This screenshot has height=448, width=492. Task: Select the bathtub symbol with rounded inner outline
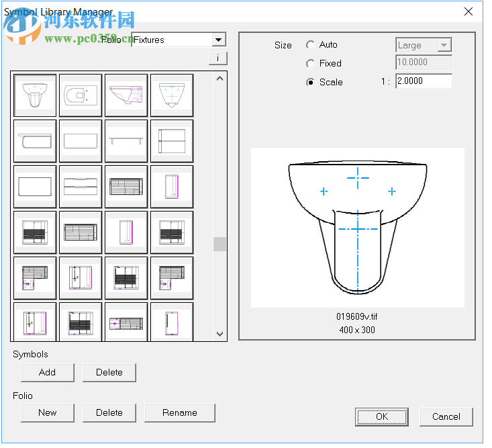(35, 141)
